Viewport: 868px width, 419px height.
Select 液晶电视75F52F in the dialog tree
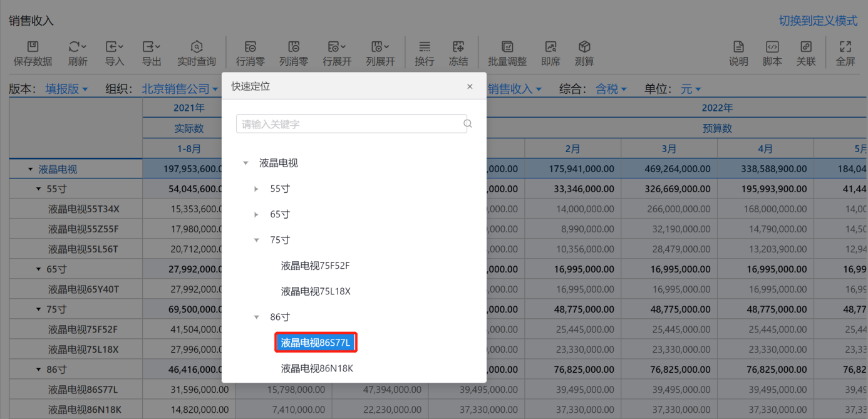point(315,266)
